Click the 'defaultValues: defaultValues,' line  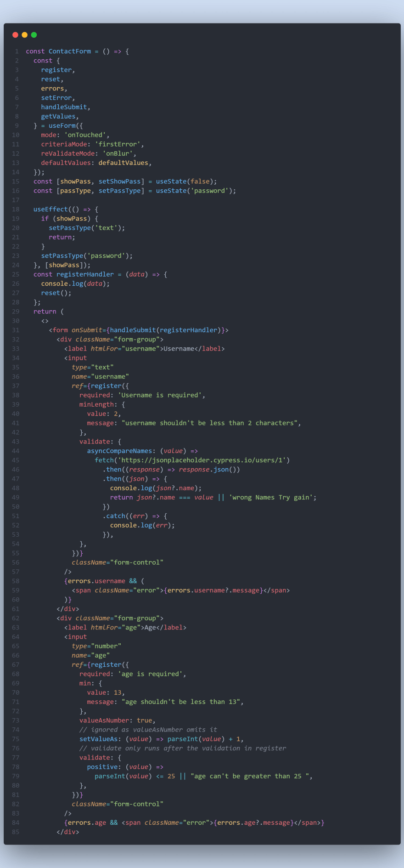(96, 163)
